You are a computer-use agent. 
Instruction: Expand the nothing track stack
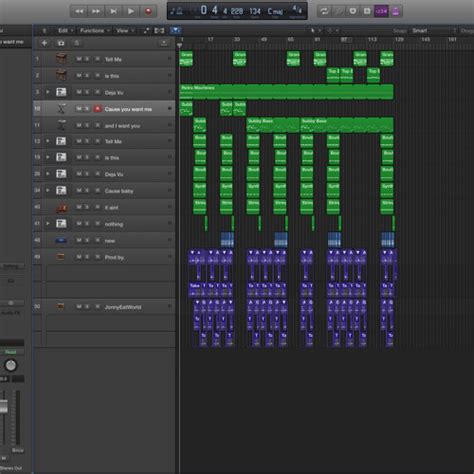coord(48,223)
